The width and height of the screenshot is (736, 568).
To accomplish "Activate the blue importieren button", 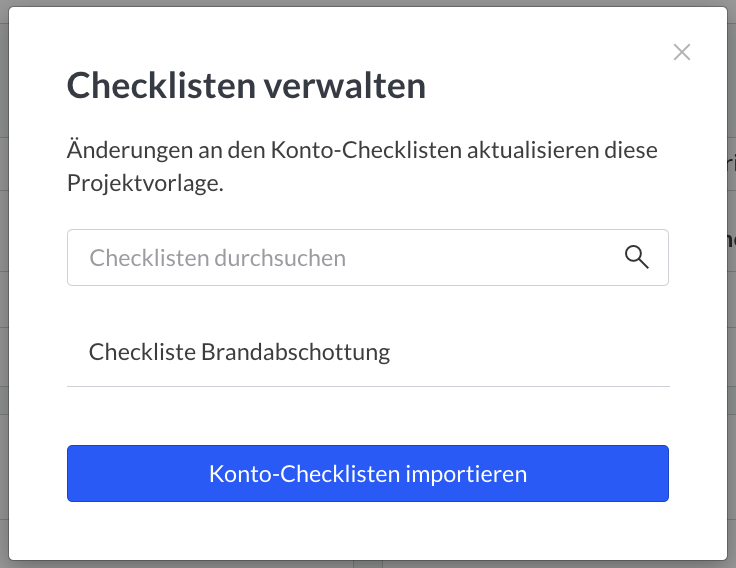I will pos(368,473).
